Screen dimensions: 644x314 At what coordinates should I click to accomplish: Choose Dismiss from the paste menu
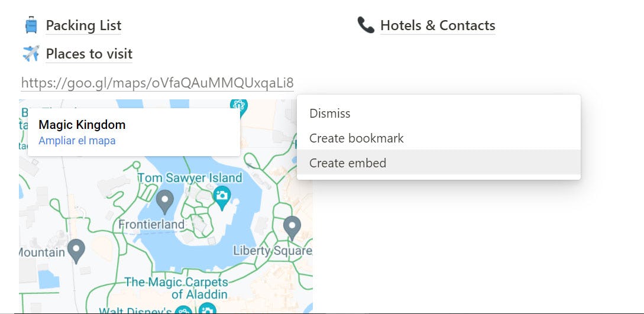pyautogui.click(x=330, y=113)
